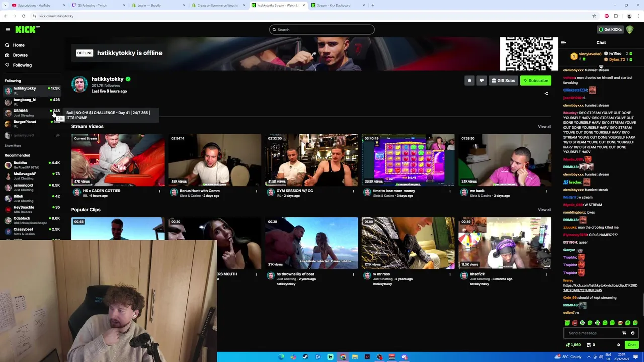The height and width of the screenshot is (362, 644).
Task: Open the emote picker in message box
Action: 633,333
